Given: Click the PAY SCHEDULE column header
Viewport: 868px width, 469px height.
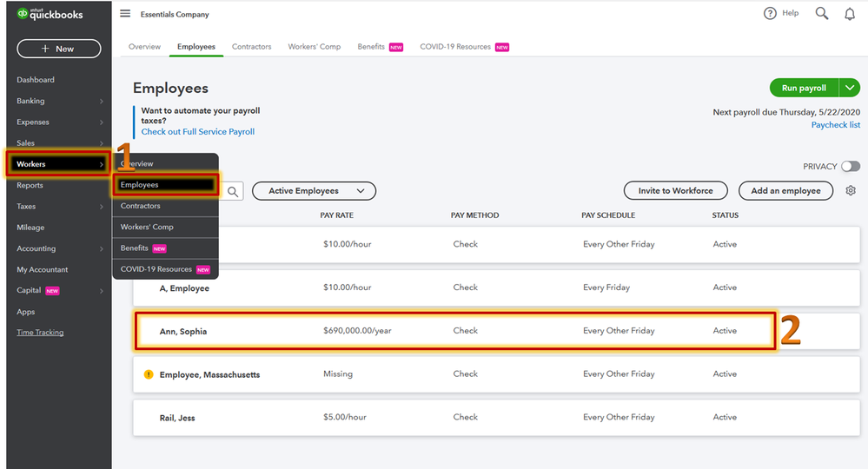Looking at the screenshot, I should [x=608, y=215].
